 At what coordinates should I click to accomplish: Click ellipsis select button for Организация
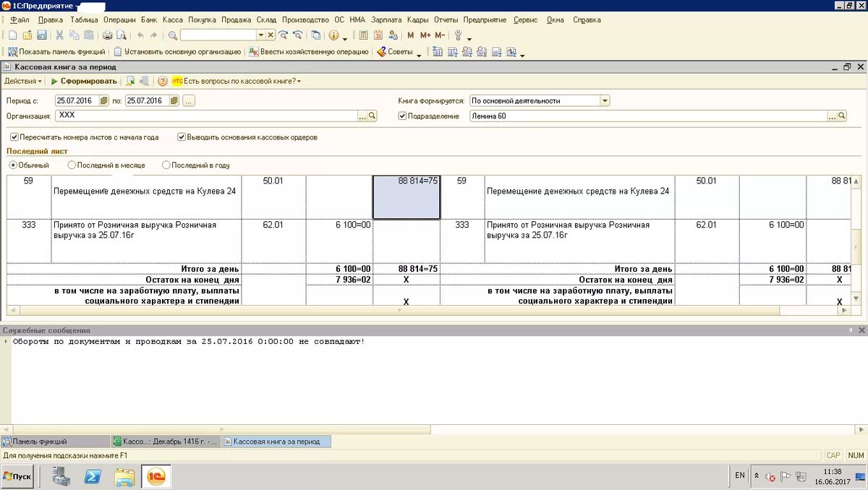point(362,116)
